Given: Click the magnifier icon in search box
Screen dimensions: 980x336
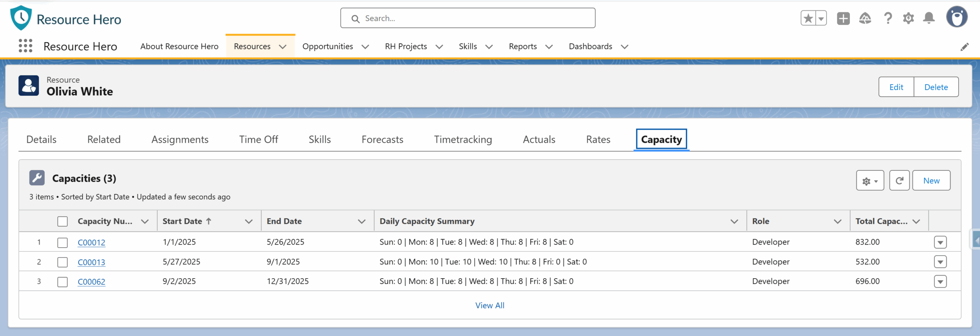Looking at the screenshot, I should coord(355,18).
